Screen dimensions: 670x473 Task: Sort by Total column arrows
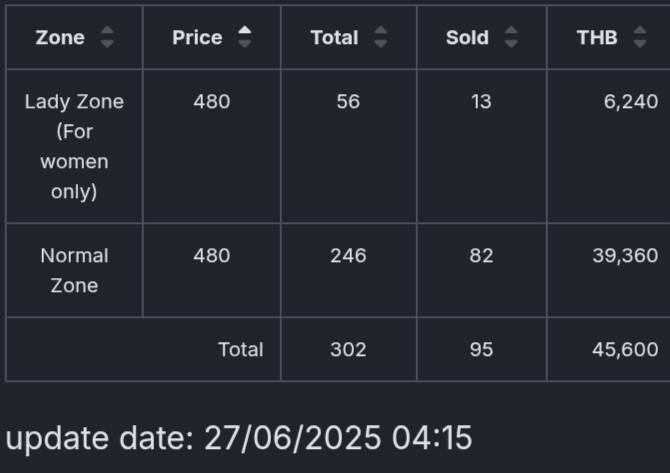(380, 37)
